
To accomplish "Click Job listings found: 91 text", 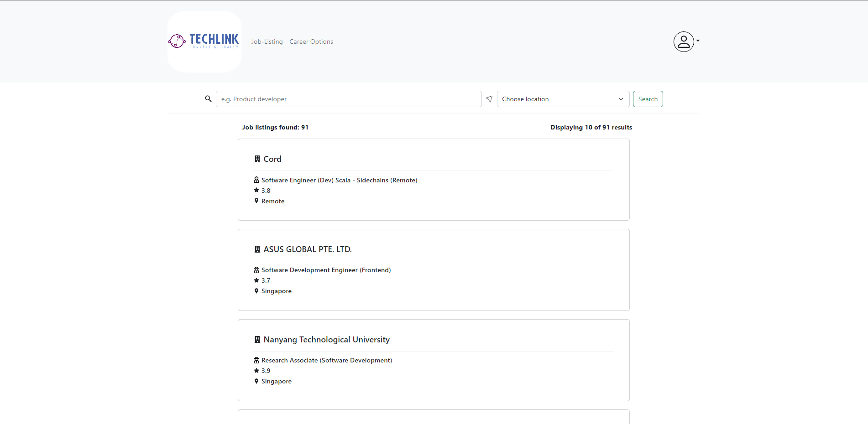I will click(275, 127).
